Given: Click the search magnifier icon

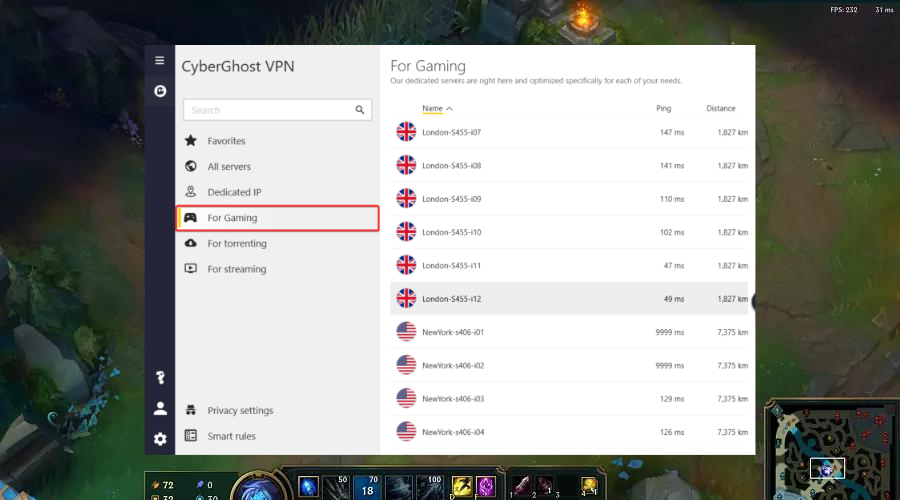Looking at the screenshot, I should click(360, 110).
